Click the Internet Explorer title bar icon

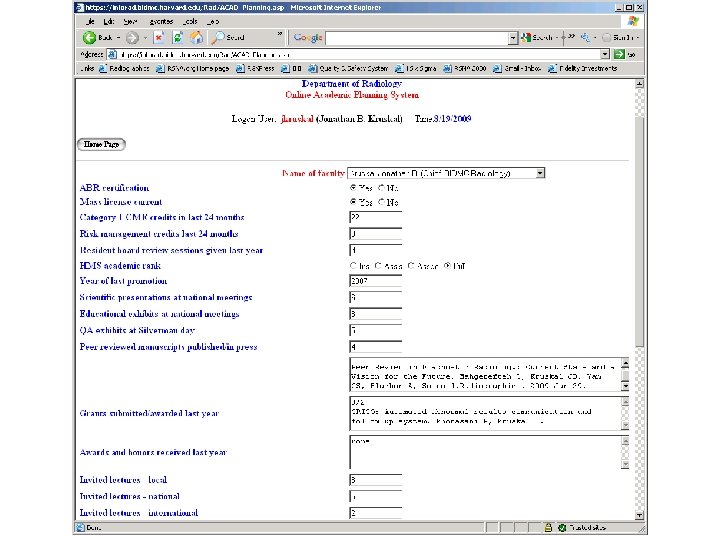pyautogui.click(x=80, y=7)
